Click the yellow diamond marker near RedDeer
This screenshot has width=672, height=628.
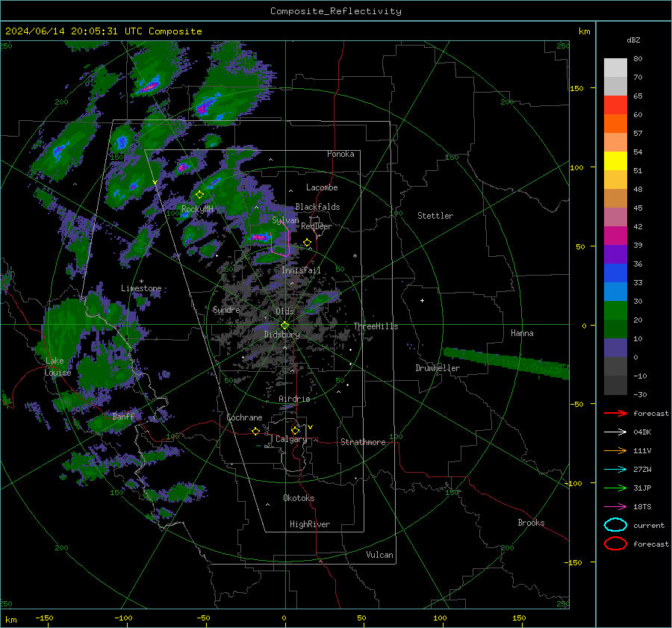pos(307,243)
